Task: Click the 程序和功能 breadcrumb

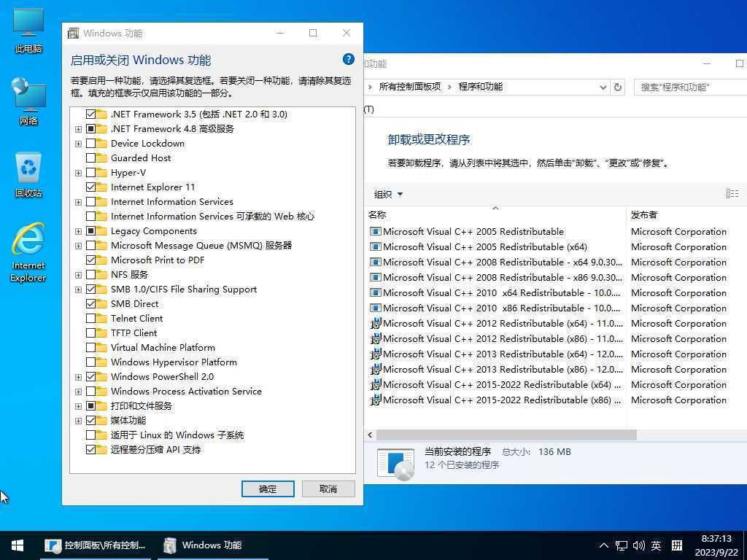Action: coord(480,87)
